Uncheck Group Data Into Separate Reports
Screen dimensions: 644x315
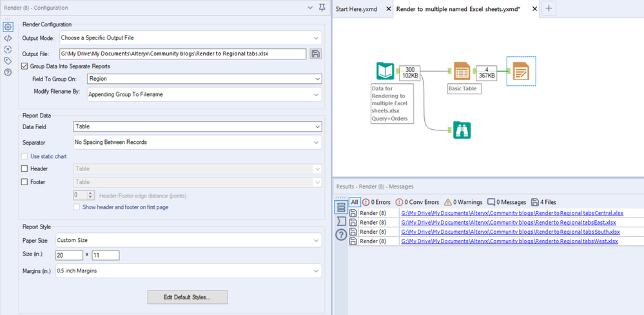click(24, 66)
